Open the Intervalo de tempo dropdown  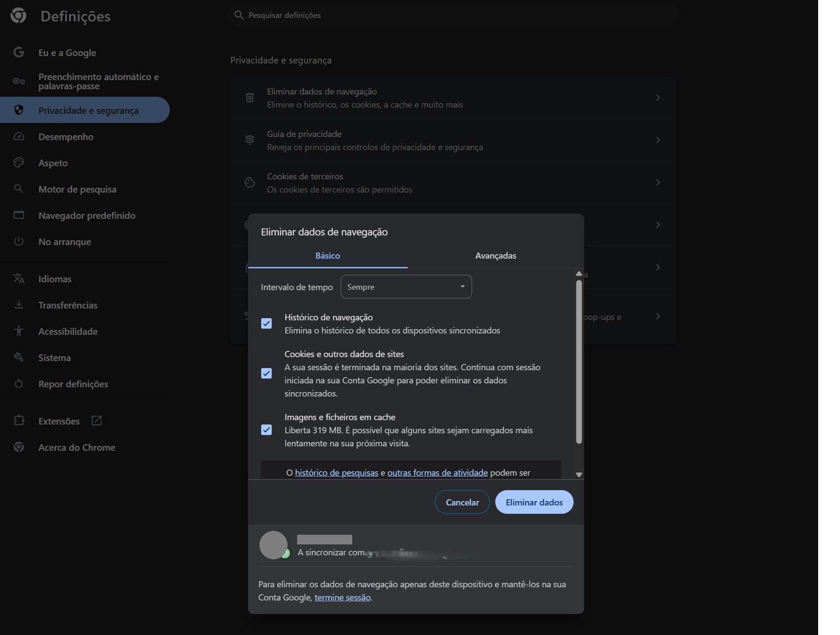pos(406,287)
